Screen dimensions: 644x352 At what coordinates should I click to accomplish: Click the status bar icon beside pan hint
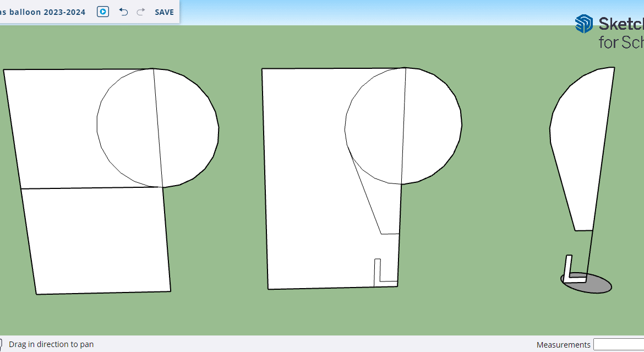(x=1, y=344)
